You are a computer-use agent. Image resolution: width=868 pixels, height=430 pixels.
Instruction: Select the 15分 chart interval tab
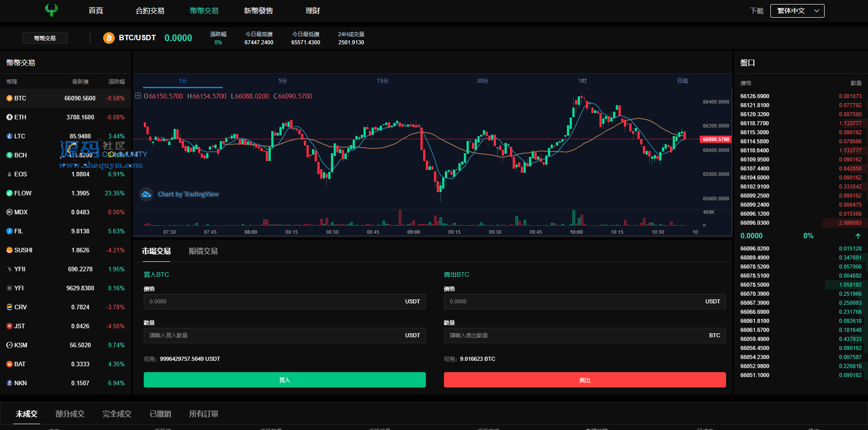pyautogui.click(x=382, y=81)
